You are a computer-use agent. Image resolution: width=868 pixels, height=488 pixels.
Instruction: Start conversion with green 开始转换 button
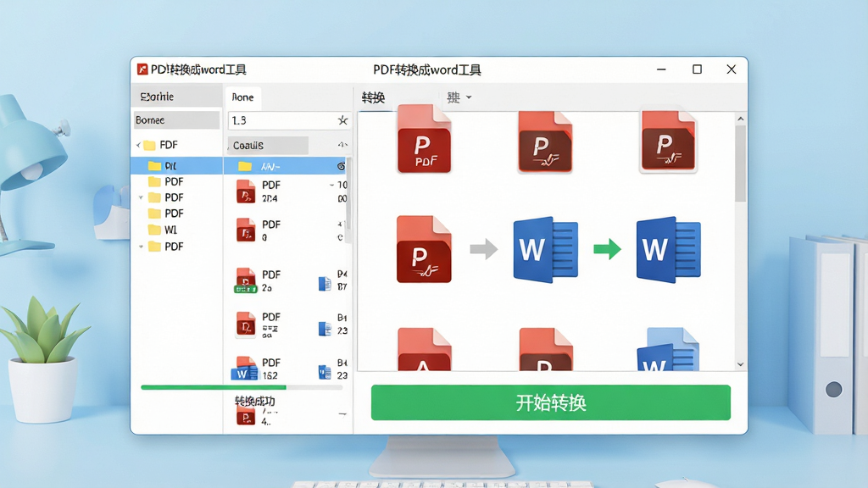(x=551, y=402)
